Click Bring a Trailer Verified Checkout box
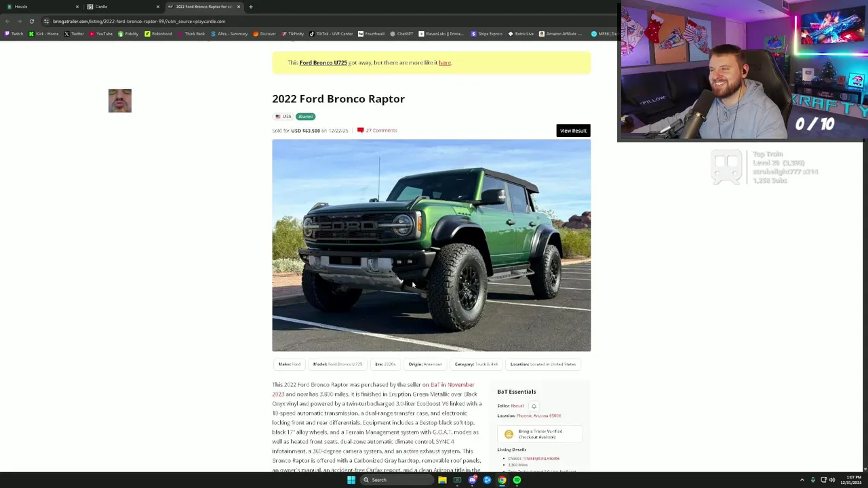Viewport: 868px width, 488px height. point(540,434)
